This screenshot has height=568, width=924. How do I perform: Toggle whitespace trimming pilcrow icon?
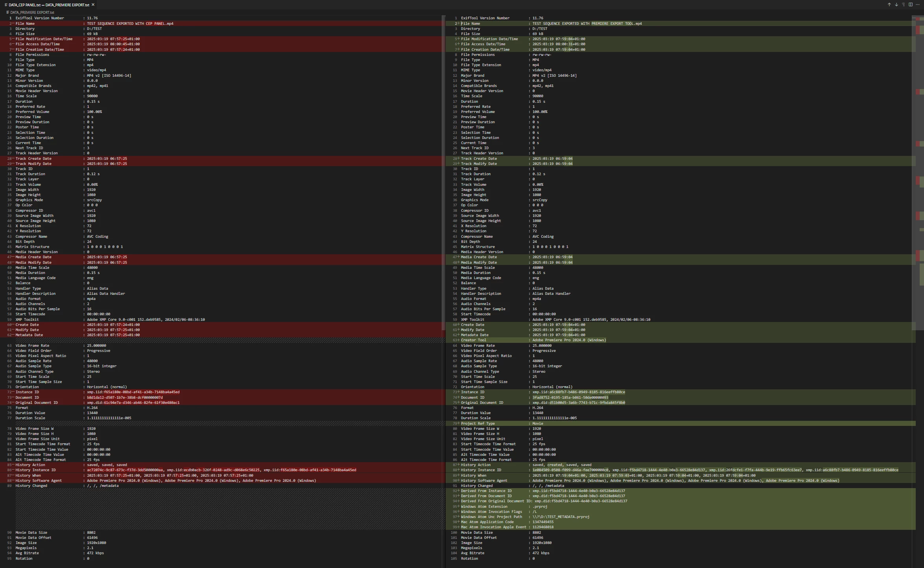point(904,5)
